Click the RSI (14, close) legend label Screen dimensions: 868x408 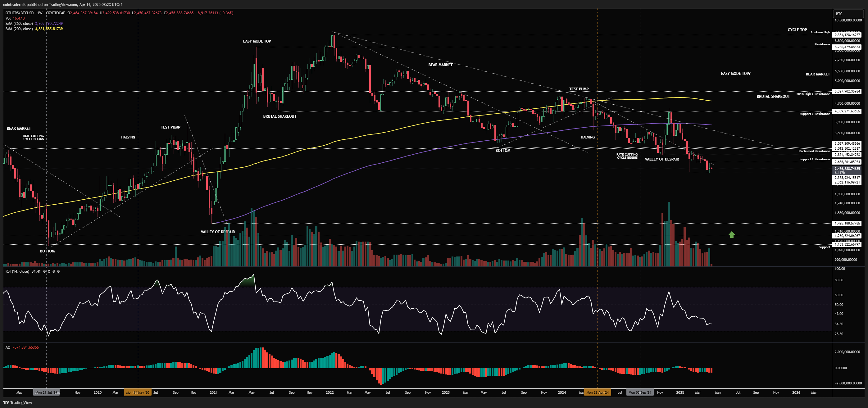point(17,271)
